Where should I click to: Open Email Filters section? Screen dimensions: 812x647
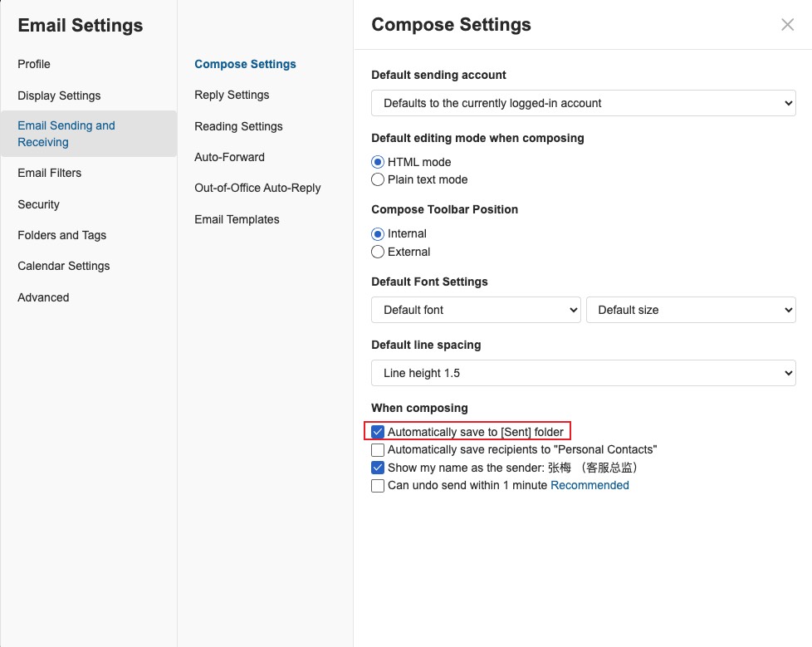pyautogui.click(x=50, y=173)
